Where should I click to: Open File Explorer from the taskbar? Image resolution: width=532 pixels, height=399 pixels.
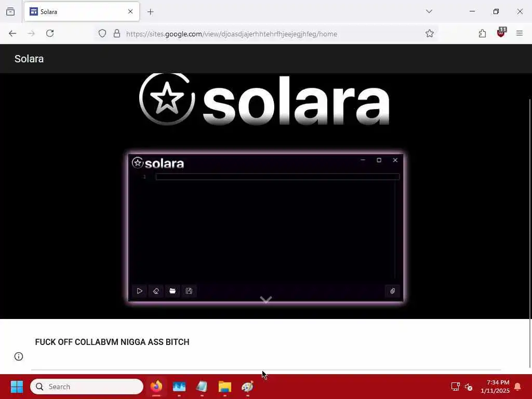(x=224, y=387)
